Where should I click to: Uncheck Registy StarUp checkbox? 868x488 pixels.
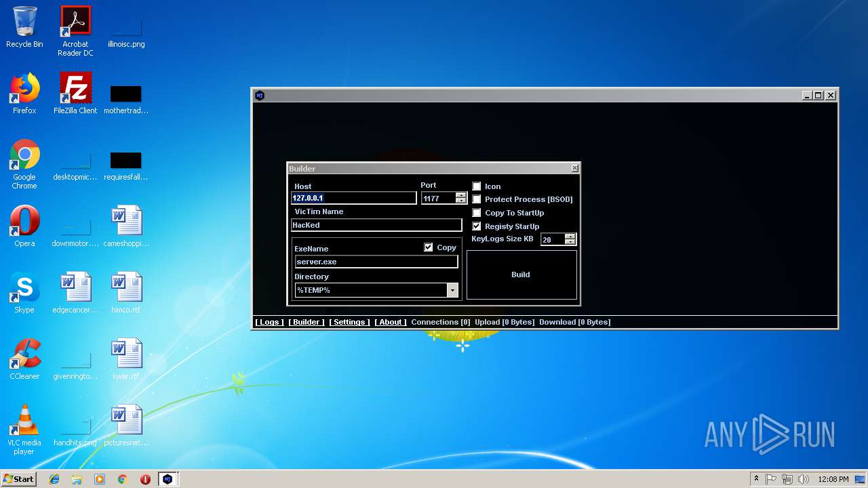pos(477,226)
